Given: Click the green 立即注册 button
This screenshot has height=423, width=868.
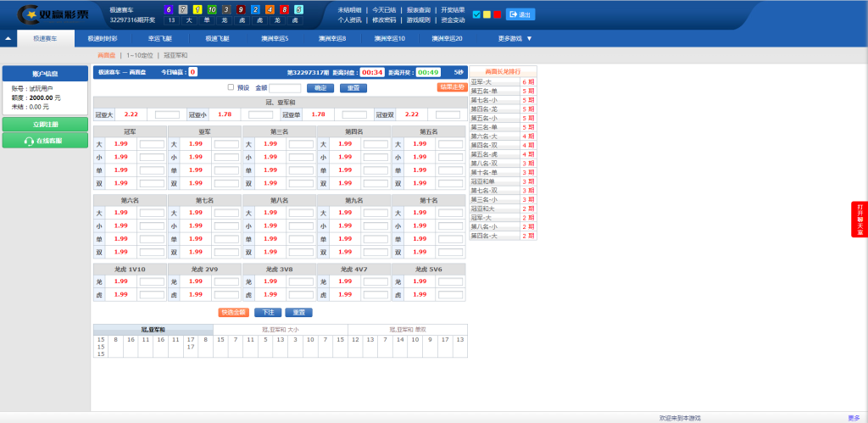Looking at the screenshot, I should point(44,125).
